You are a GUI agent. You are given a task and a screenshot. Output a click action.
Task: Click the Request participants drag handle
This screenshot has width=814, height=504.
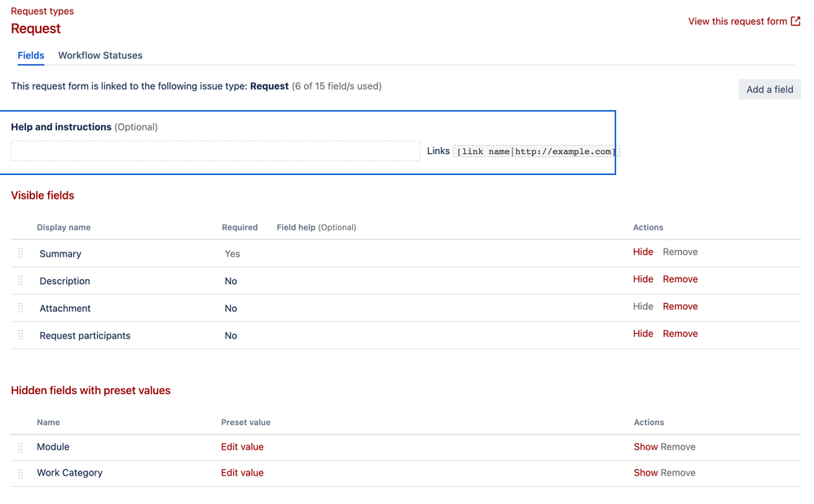tap(20, 335)
